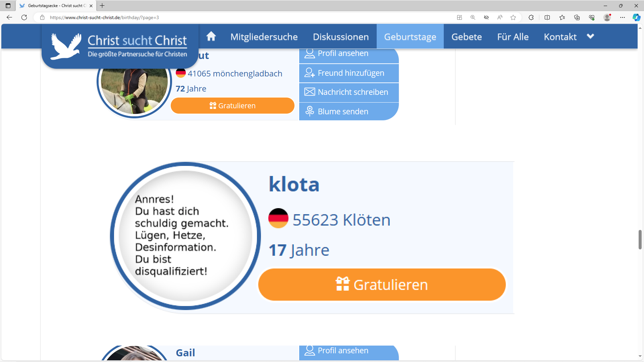
Task: Open the Mitgliedersuche menu item
Action: click(x=264, y=37)
